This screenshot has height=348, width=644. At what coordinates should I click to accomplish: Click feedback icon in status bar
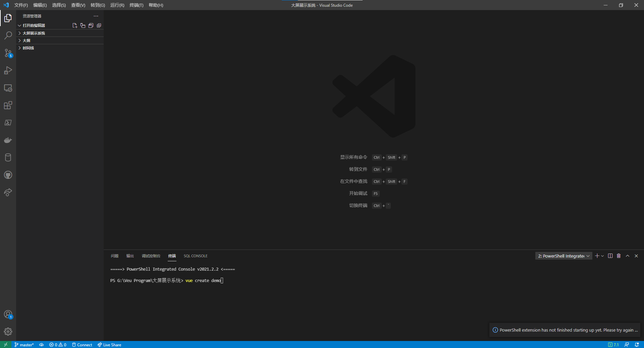click(x=627, y=345)
